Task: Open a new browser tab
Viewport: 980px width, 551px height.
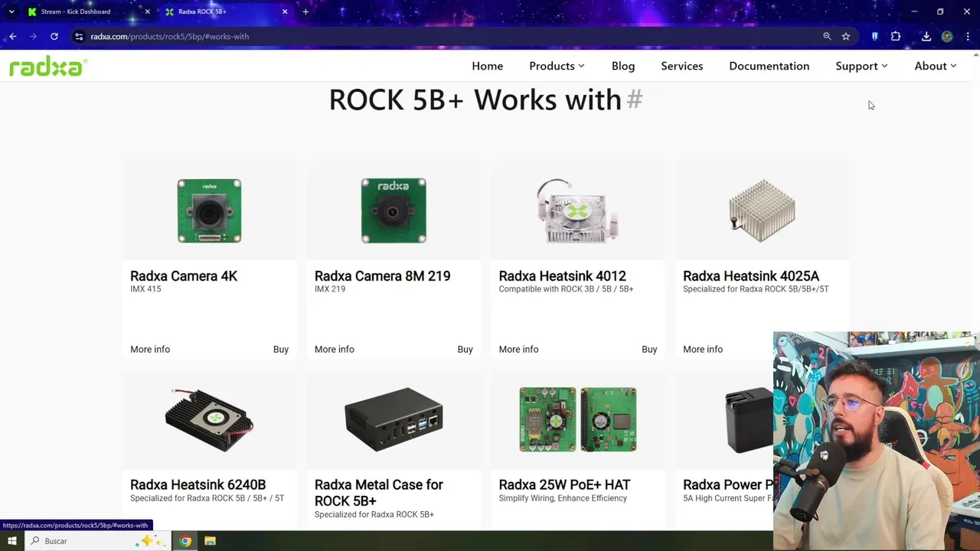Action: pyautogui.click(x=305, y=11)
